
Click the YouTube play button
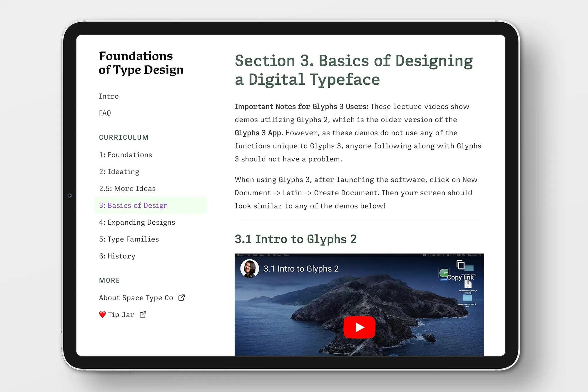click(x=359, y=327)
